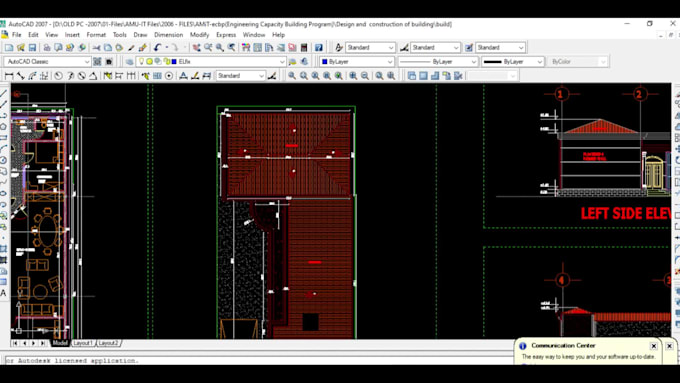Click the Help question mark icon
This screenshot has height=383, width=680.
coord(319,47)
